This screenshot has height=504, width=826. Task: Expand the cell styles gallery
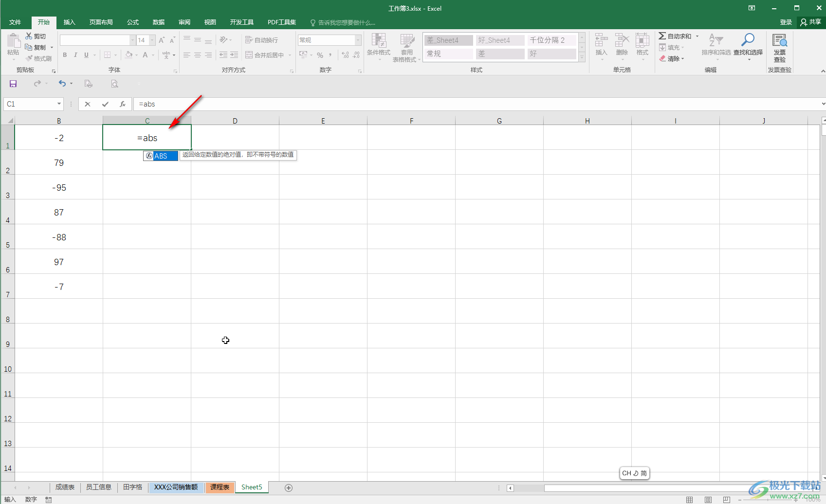pyautogui.click(x=582, y=57)
